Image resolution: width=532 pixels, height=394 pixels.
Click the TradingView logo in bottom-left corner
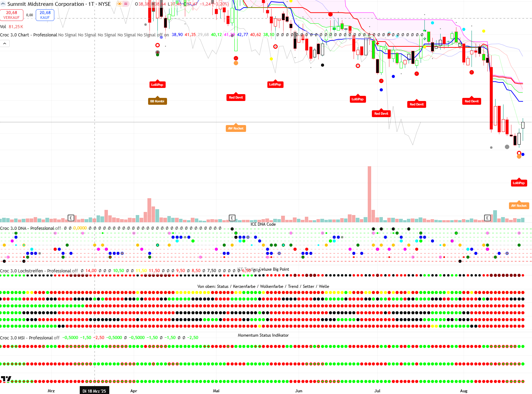(6, 379)
